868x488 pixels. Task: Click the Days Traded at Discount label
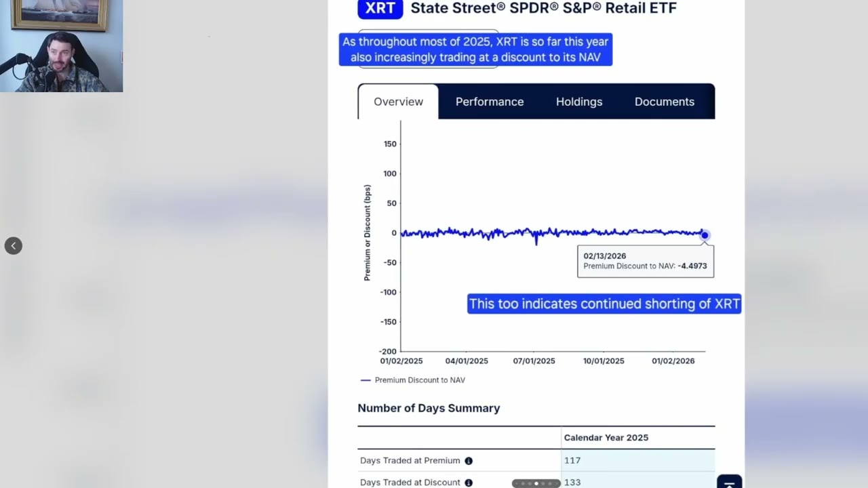[x=410, y=483]
